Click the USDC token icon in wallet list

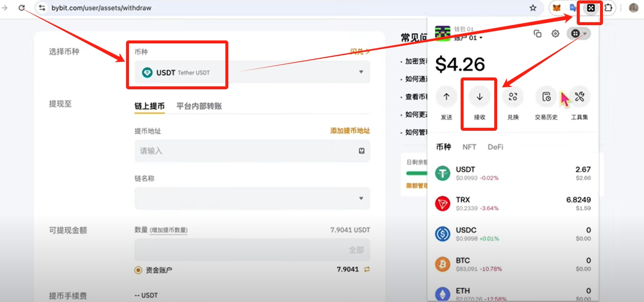tap(443, 234)
